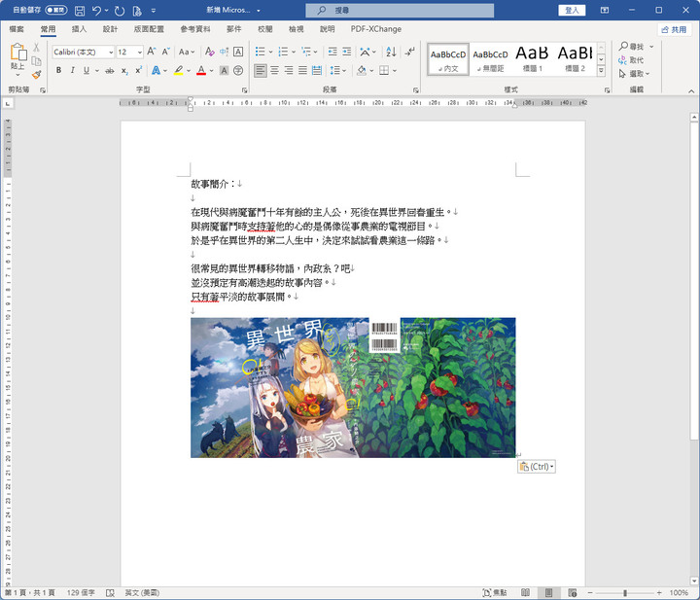Switch to Print Layout view

(x=548, y=592)
